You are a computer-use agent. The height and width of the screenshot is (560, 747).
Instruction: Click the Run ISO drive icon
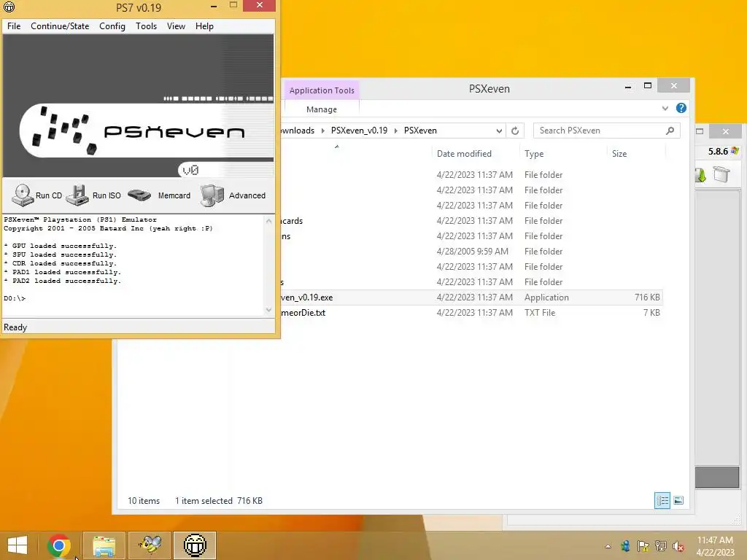pyautogui.click(x=77, y=195)
